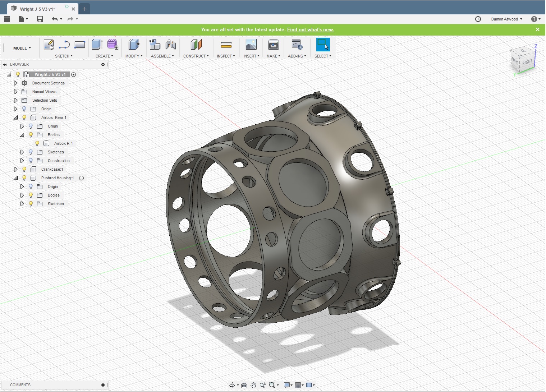546x392 pixels.
Task: Activate Pushrod Housing:1 component radio button
Action: point(81,178)
